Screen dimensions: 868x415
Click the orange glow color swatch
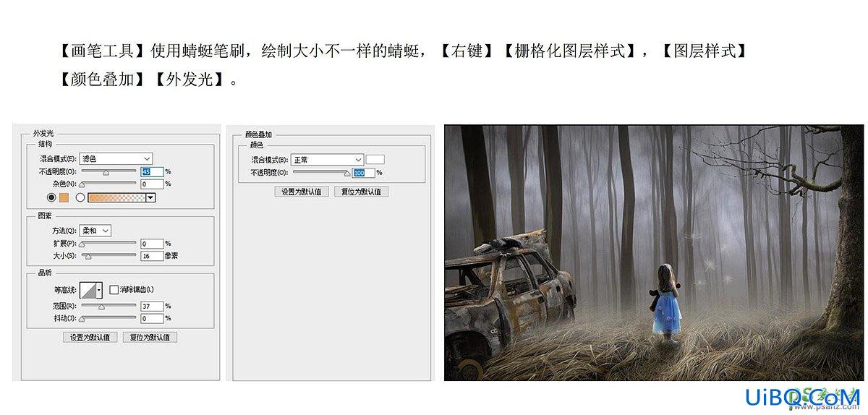[64, 197]
